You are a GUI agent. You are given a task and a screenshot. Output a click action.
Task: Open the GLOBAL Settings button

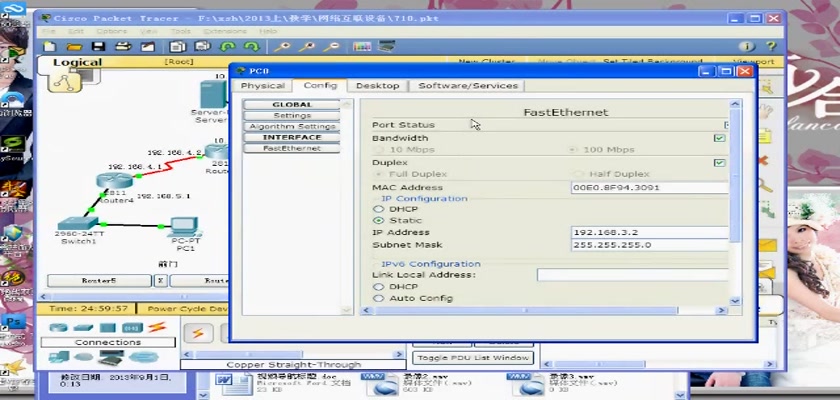pos(292,116)
